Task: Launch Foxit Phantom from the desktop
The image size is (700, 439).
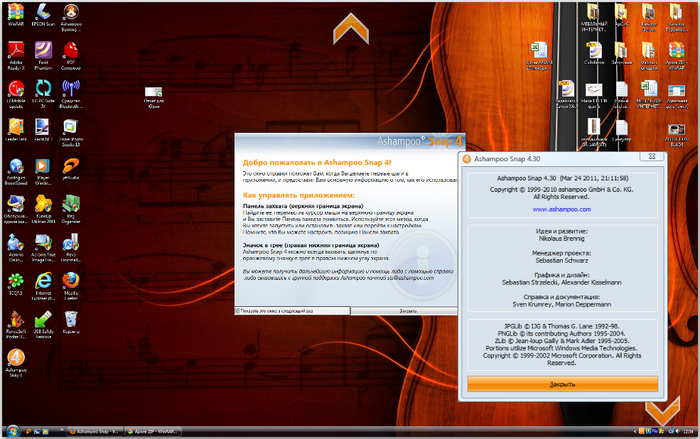Action: [43, 55]
